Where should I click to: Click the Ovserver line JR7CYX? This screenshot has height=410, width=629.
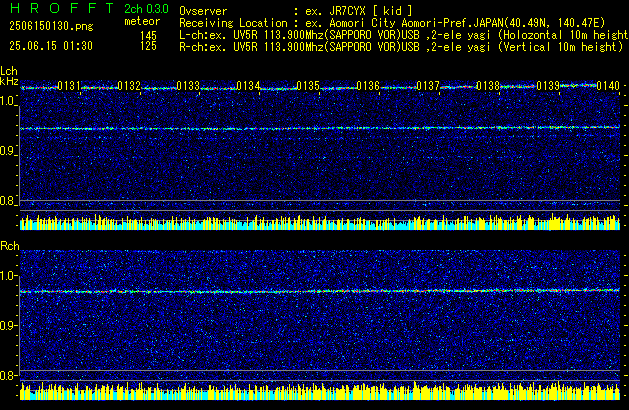296,11
